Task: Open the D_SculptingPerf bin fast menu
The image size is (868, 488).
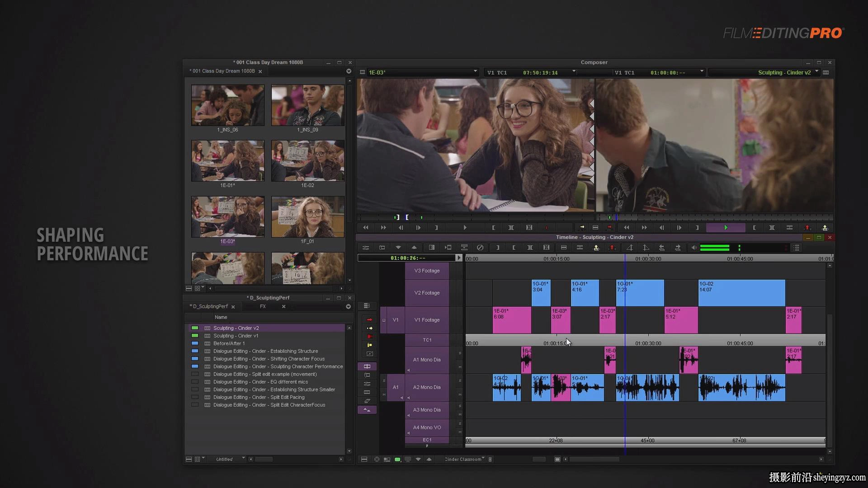Action: click(348, 306)
